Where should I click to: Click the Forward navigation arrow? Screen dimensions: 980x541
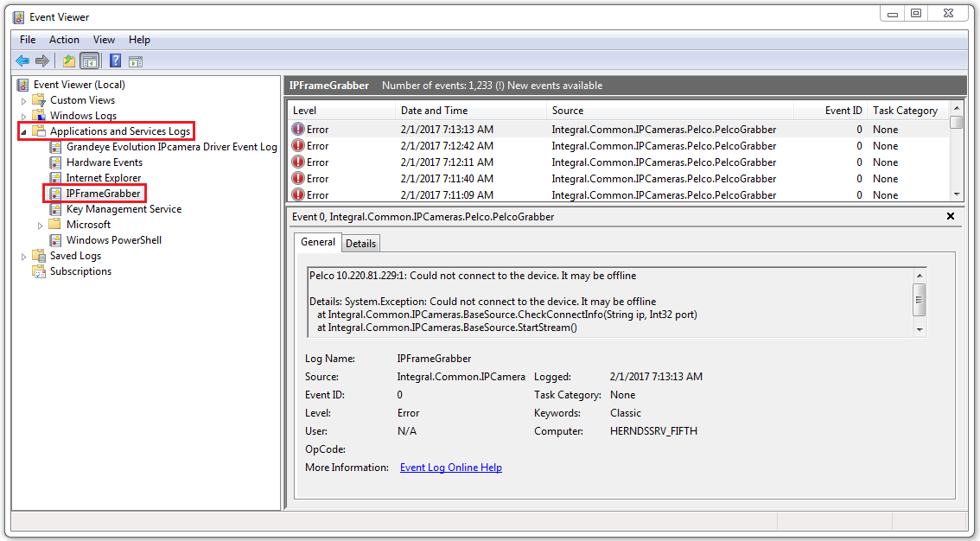41,60
